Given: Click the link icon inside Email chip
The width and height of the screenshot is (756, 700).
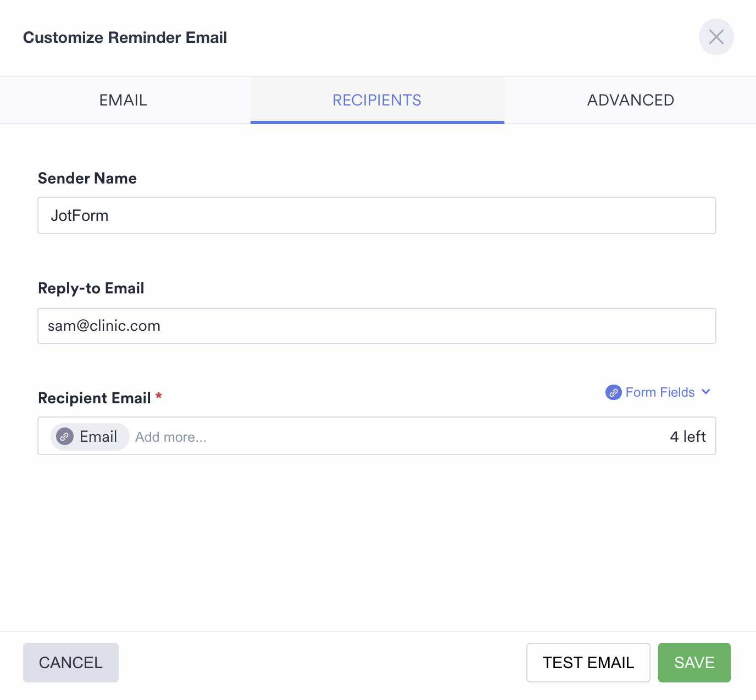Looking at the screenshot, I should coord(65,437).
